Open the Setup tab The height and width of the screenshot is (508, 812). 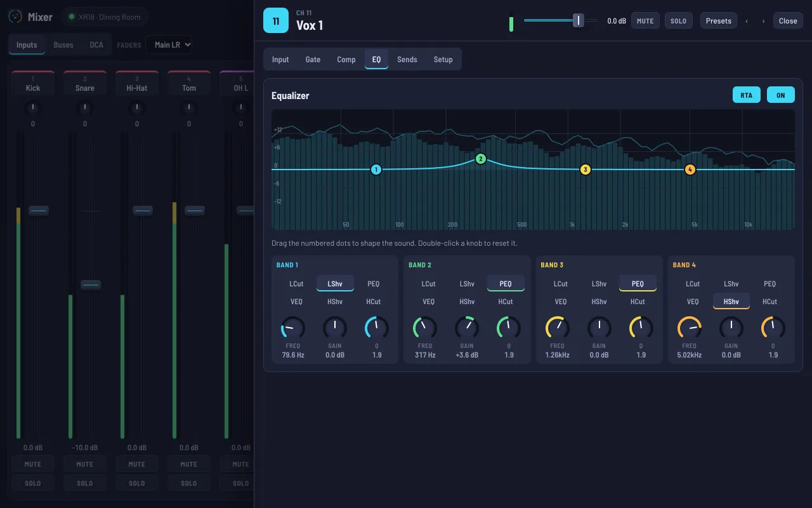click(443, 59)
